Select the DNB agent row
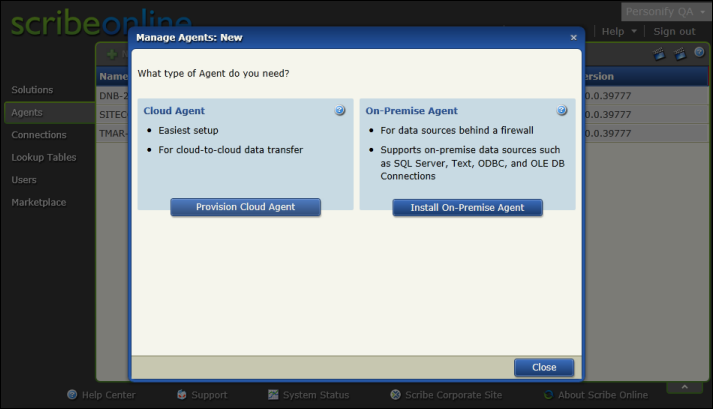The image size is (713, 409). 113,96
